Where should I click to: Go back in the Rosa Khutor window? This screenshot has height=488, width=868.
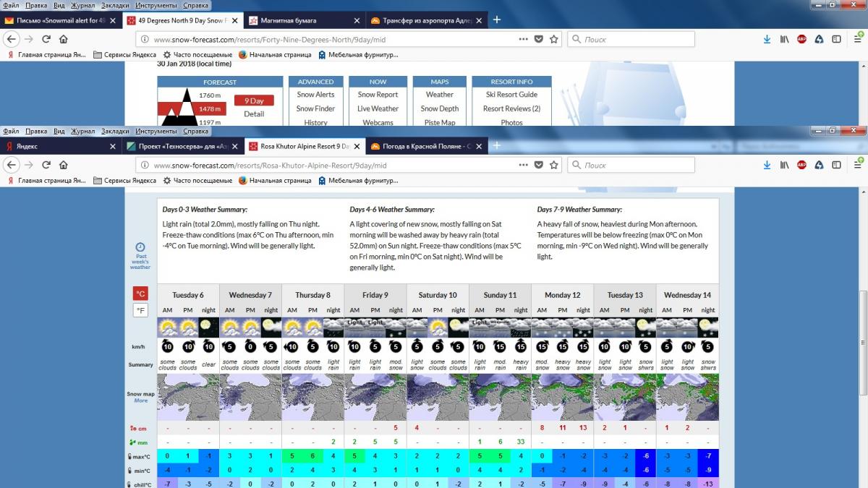12,165
